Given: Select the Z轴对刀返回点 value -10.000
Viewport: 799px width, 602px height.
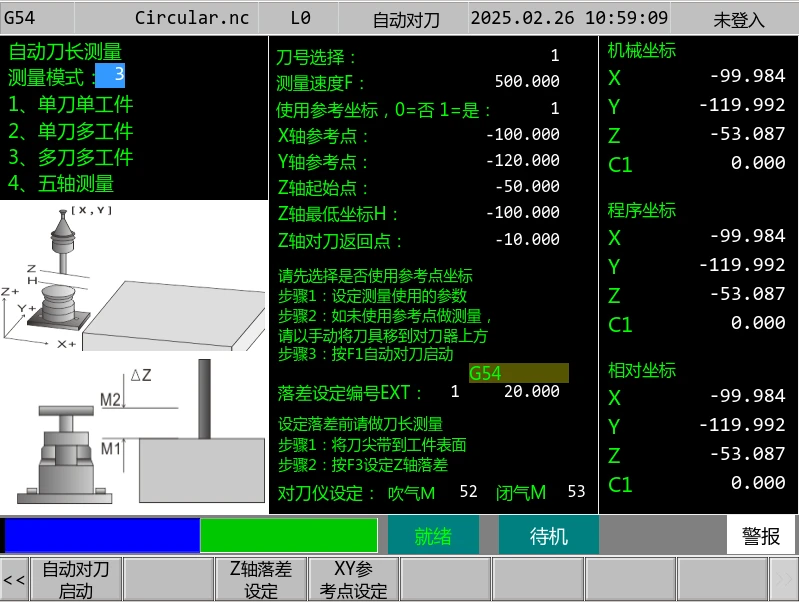Looking at the screenshot, I should point(527,239).
